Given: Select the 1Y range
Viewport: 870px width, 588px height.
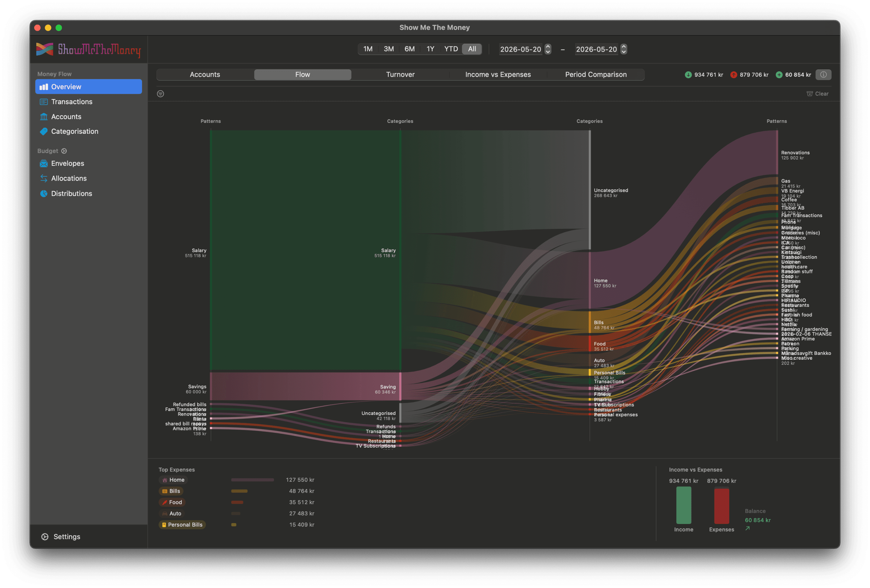Looking at the screenshot, I should click(430, 49).
